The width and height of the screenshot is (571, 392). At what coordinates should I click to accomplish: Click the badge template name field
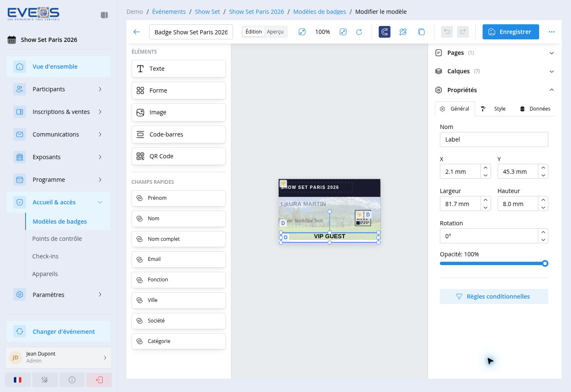pos(191,32)
